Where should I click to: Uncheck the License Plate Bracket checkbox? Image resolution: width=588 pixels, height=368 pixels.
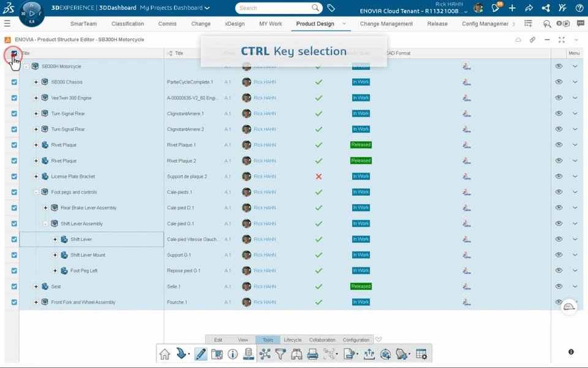coord(14,176)
